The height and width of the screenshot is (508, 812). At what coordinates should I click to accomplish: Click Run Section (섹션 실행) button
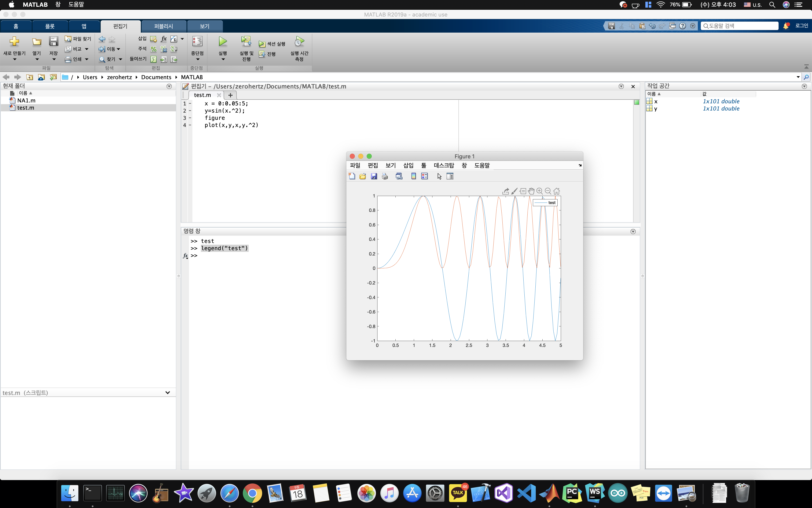[272, 44]
